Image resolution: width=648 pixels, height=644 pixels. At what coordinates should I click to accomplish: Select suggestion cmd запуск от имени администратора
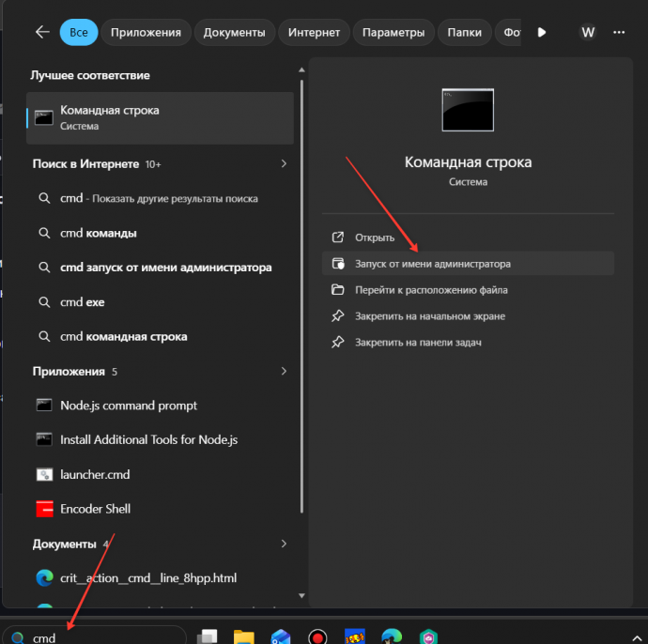(160, 268)
